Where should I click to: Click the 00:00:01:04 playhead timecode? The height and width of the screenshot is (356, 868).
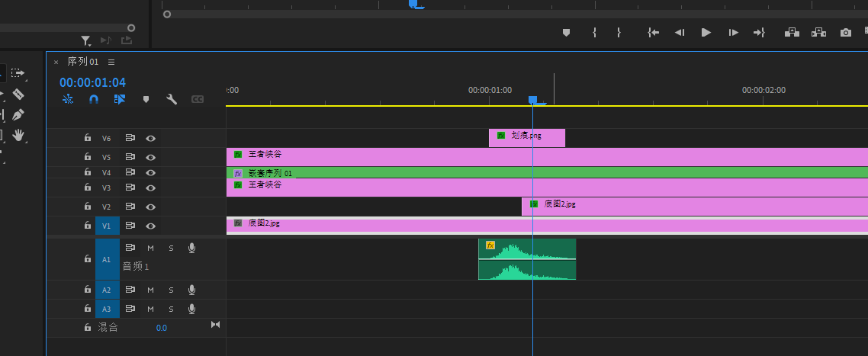pyautogui.click(x=92, y=82)
